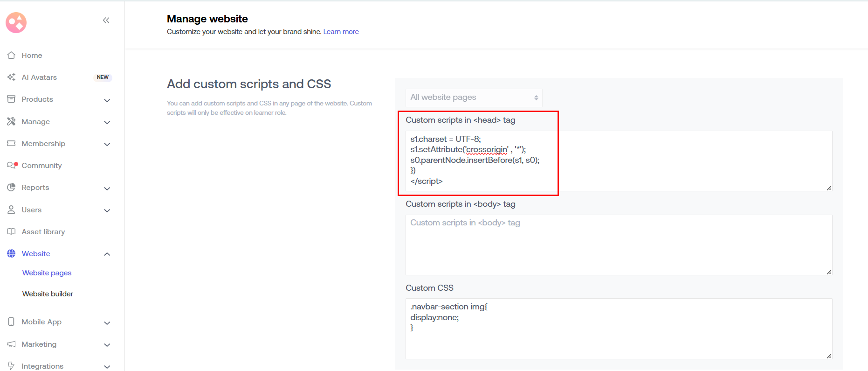Click the Mobile App phone icon

click(11, 322)
